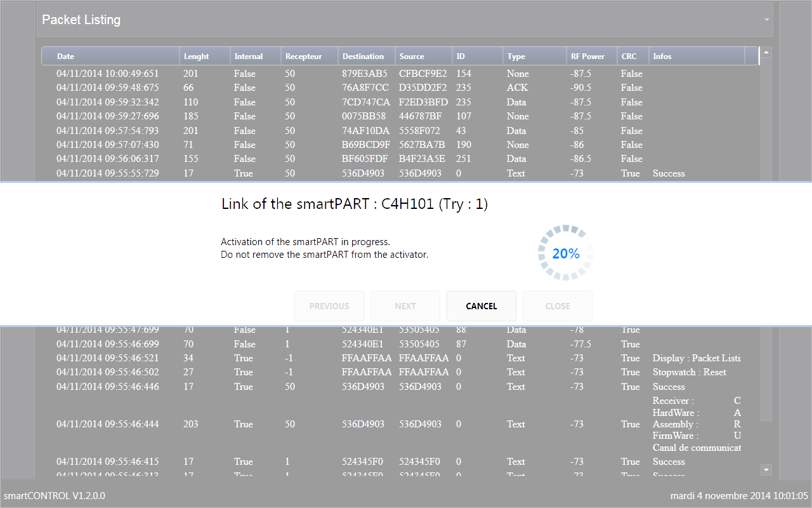812x508 pixels.
Task: Click the date and time in the status bar
Action: 739,495
